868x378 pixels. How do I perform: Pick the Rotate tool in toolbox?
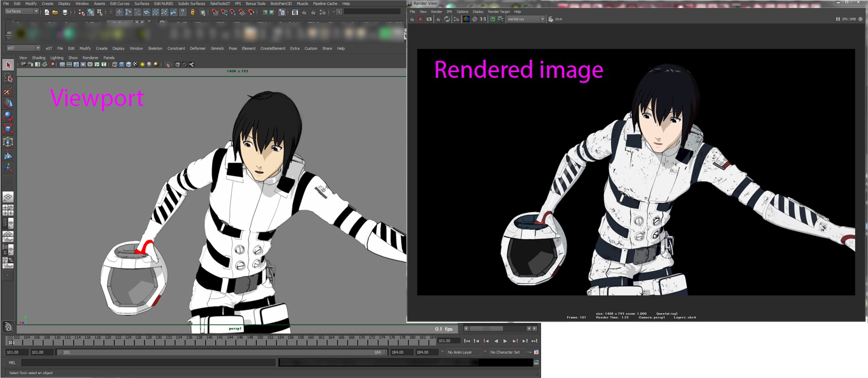(x=8, y=116)
